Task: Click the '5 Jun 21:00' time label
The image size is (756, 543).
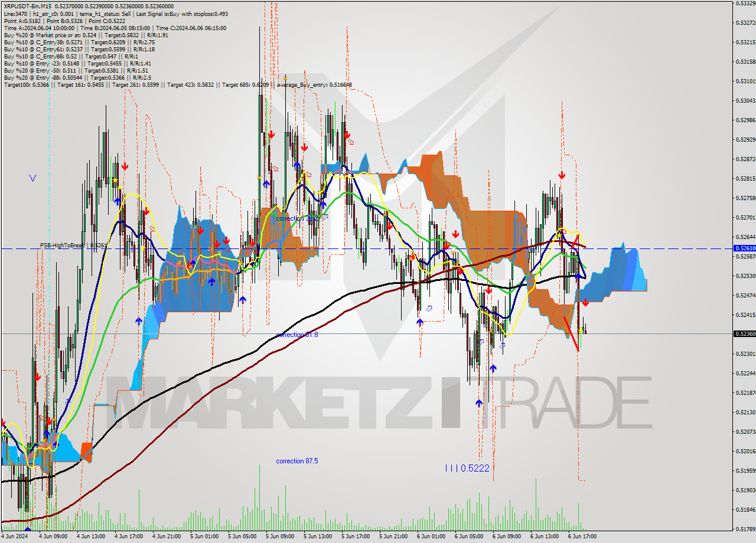Action: (x=392, y=537)
